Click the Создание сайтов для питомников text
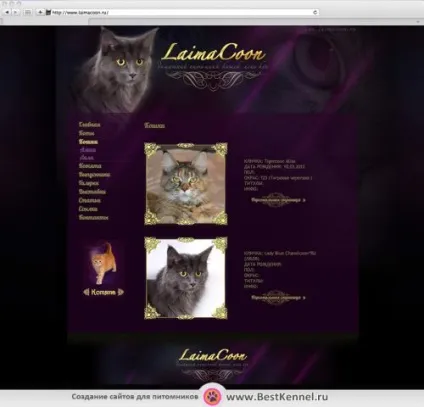The width and height of the screenshot is (424, 407). (x=135, y=397)
